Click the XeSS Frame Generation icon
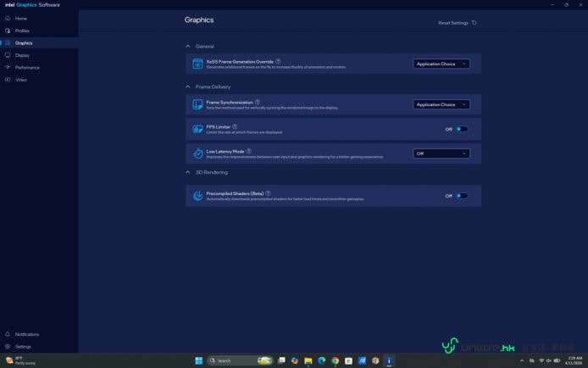The image size is (588, 368). (x=197, y=64)
